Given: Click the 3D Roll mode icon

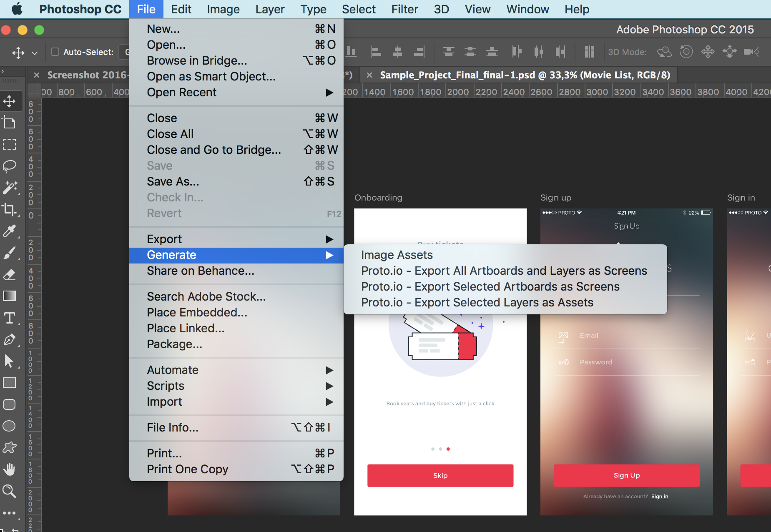Looking at the screenshot, I should (x=686, y=52).
